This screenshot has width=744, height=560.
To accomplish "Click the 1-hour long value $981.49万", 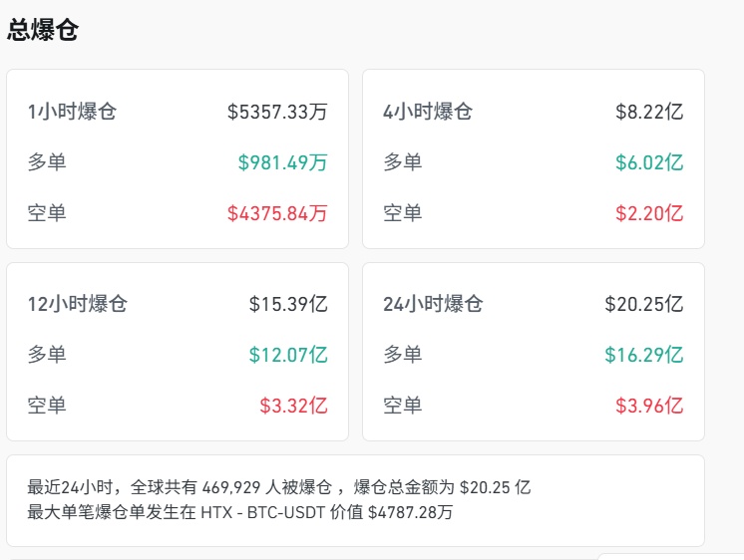I will [282, 162].
